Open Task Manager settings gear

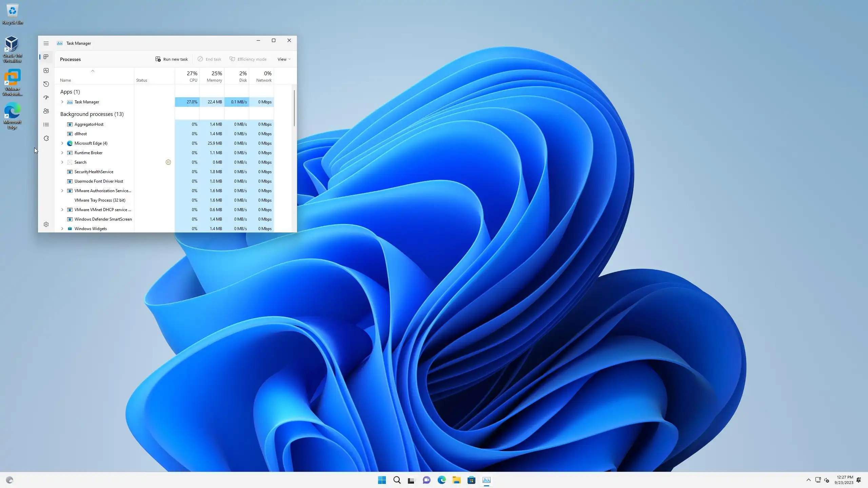(x=46, y=224)
